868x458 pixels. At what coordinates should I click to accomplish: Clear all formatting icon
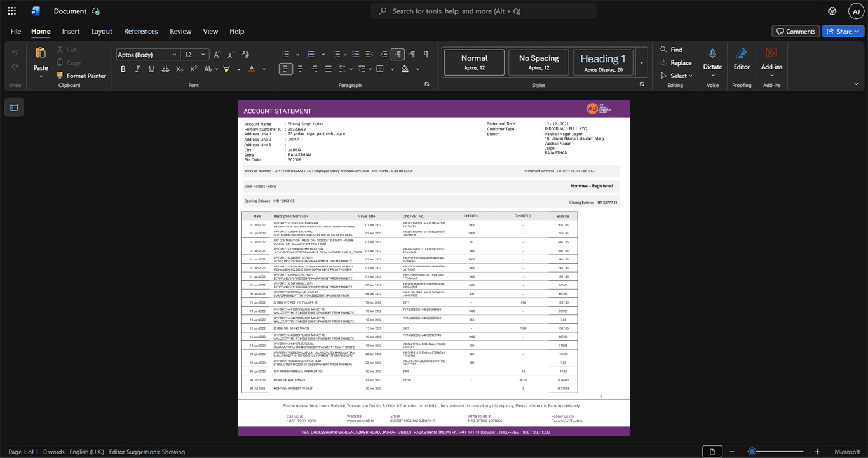246,55
